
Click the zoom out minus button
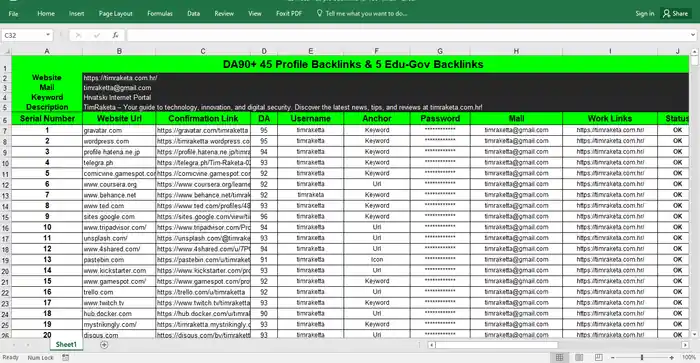tap(613, 358)
